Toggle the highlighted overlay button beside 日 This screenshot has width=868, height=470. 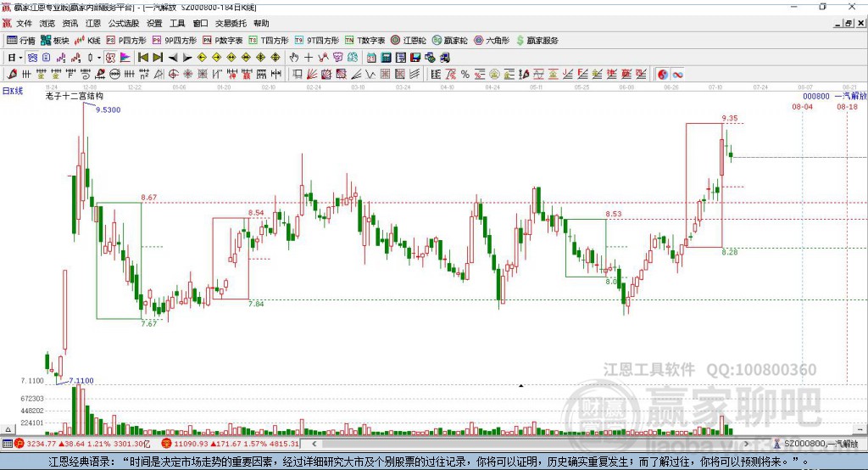pos(33,57)
